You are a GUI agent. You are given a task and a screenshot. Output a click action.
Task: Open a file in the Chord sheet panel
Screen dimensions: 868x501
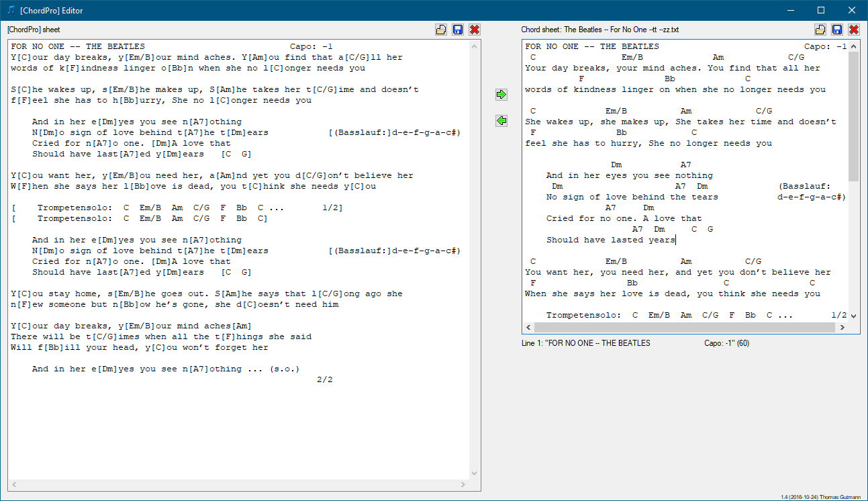click(820, 30)
